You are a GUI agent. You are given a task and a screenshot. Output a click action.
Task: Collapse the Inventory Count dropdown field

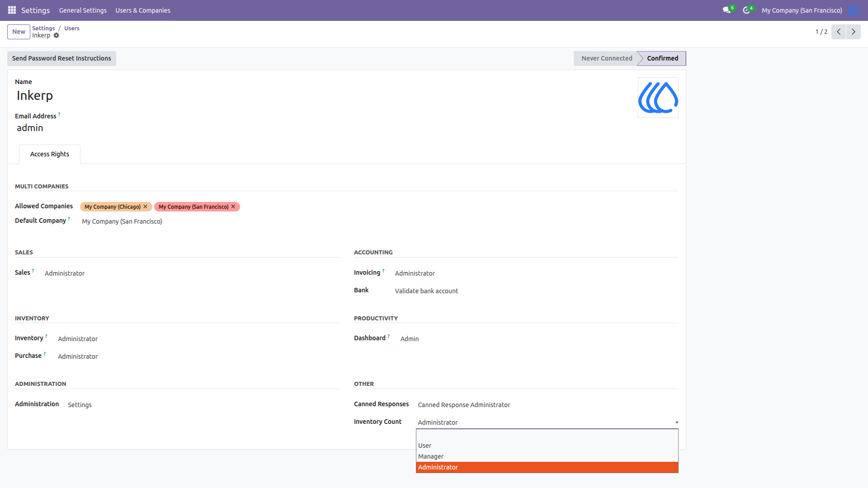pos(547,422)
